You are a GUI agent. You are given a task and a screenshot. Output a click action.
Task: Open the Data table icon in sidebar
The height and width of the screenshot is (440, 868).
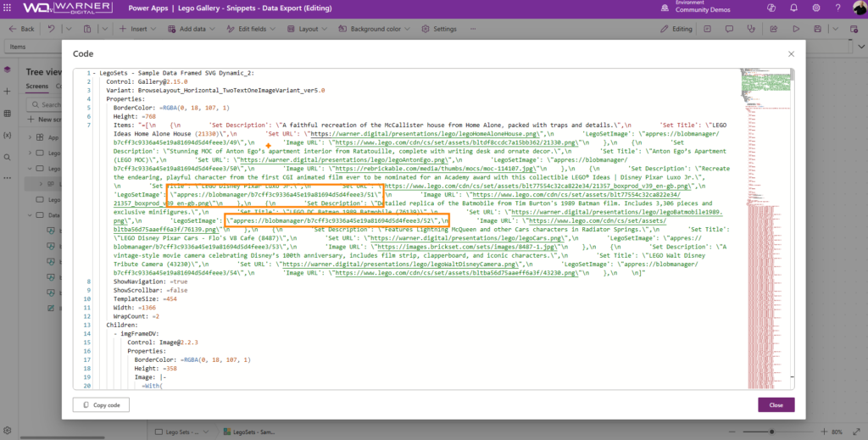7,114
